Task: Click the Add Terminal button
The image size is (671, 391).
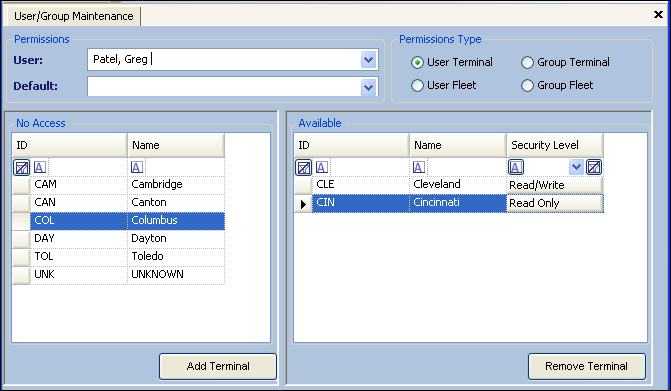Action: (218, 366)
